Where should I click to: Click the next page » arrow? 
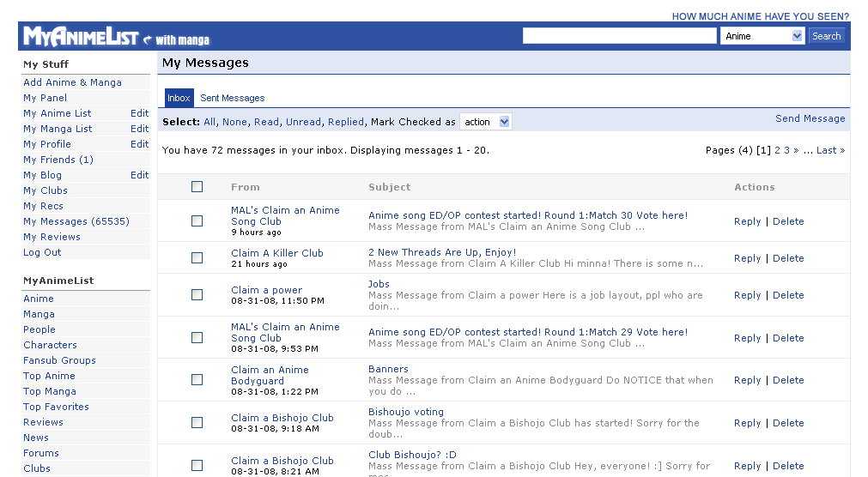point(796,150)
